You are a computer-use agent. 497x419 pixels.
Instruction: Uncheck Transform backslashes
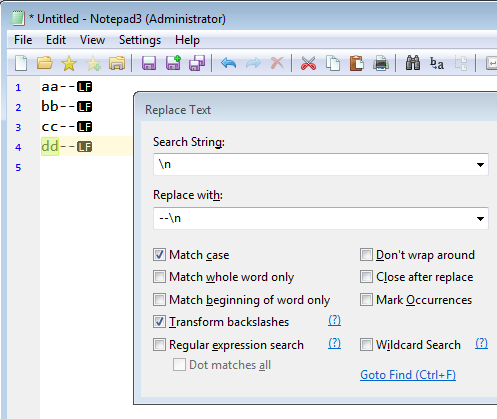coord(159,322)
